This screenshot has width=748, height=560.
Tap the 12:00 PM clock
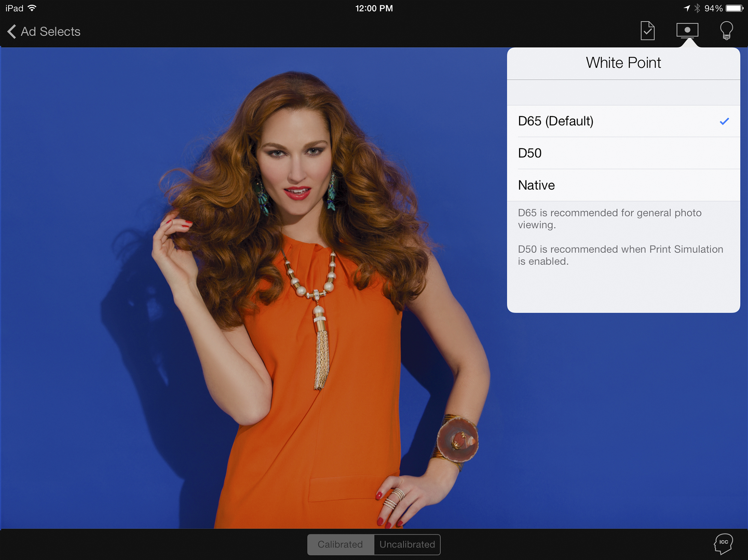[374, 8]
